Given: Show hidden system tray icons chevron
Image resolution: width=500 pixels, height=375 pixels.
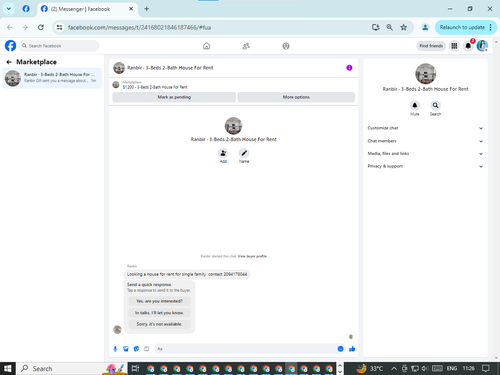Looking at the screenshot, I should [394, 368].
